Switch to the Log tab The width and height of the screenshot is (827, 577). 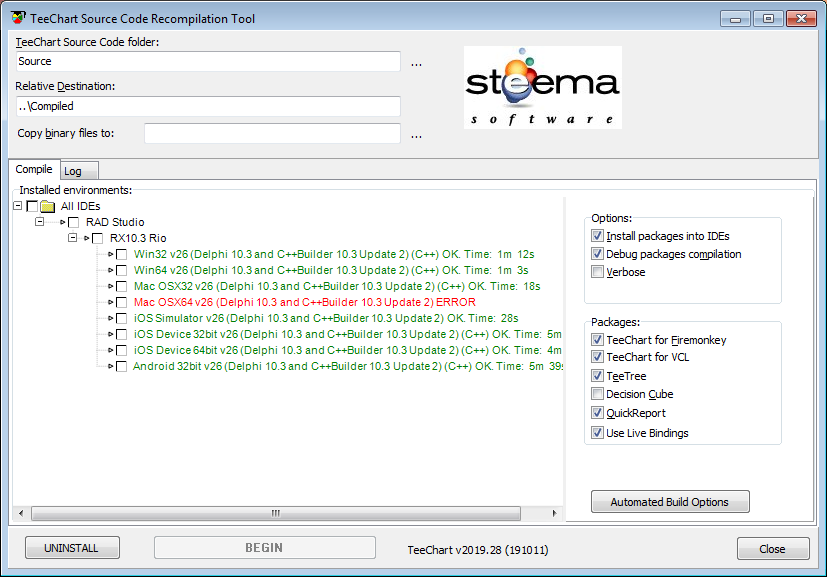[x=79, y=171]
